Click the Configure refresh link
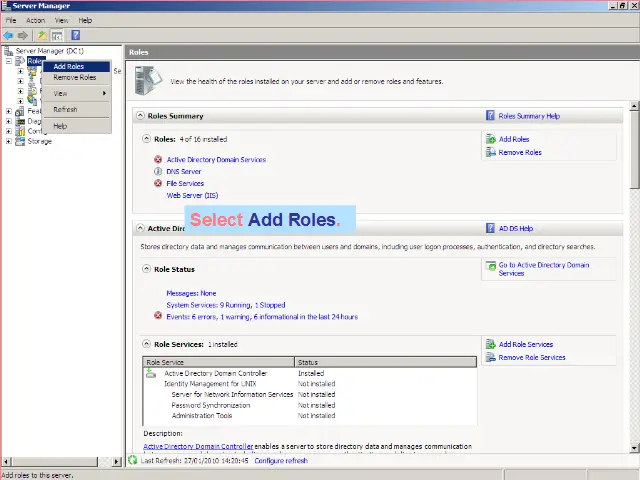Screen dimensions: 640x480 281,460
